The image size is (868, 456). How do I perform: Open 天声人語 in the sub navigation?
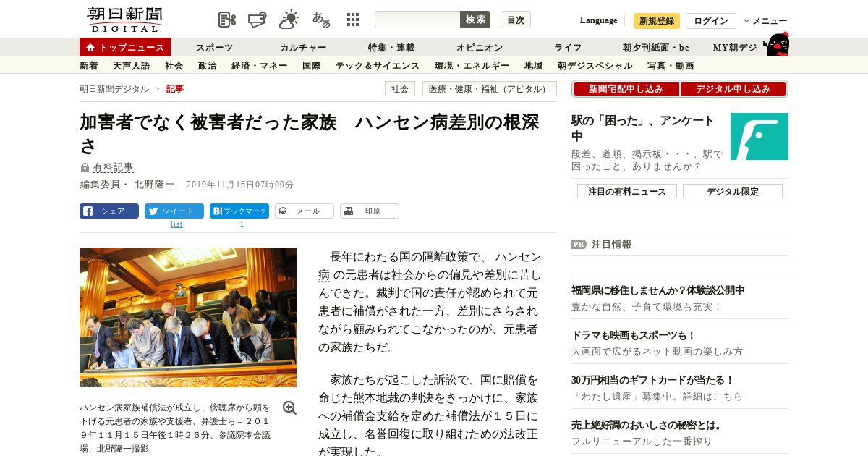[x=132, y=66]
